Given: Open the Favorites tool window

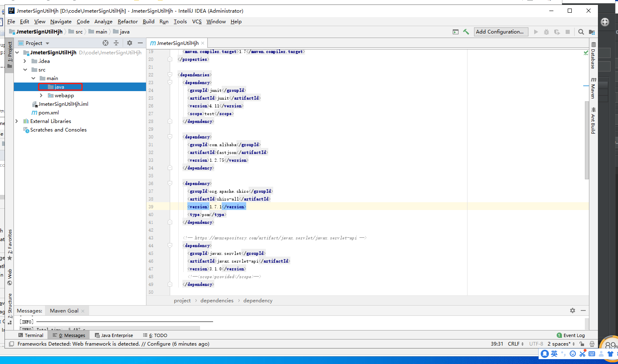Looking at the screenshot, I should (10, 244).
